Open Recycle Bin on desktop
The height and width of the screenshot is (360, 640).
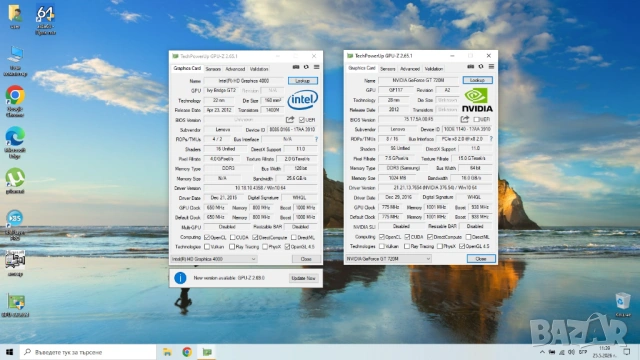(622, 305)
